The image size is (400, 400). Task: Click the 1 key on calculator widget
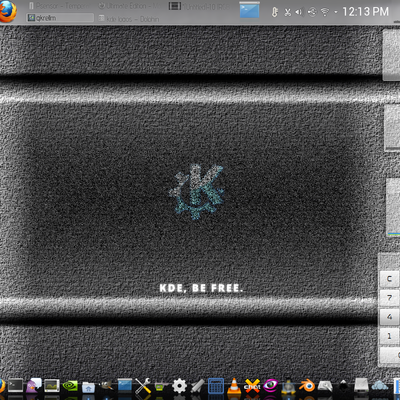[389, 336]
